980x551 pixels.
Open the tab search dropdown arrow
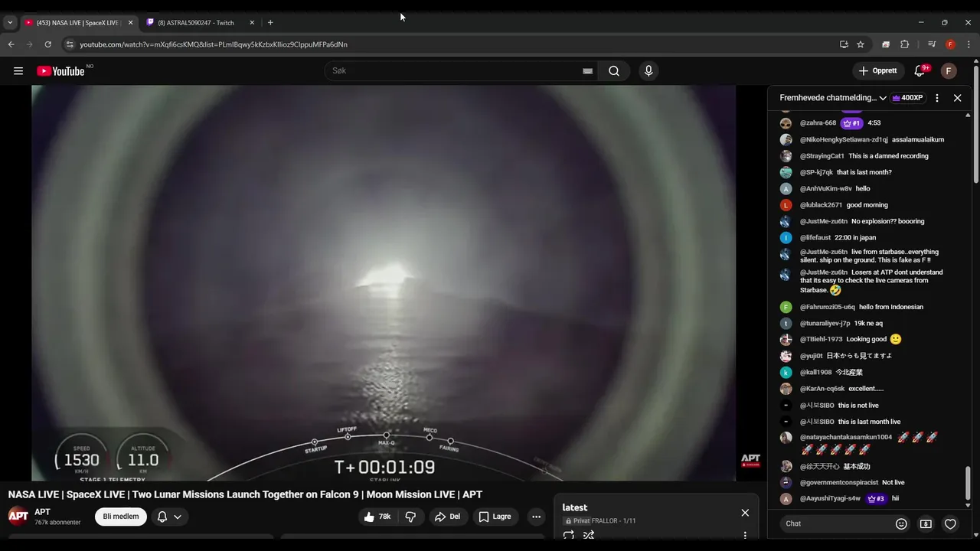pyautogui.click(x=10, y=23)
